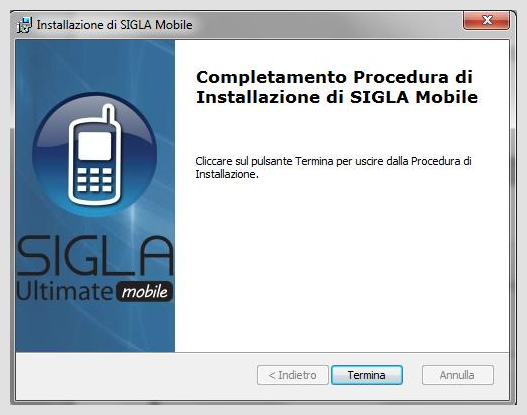Click the empty white area below the instructions
The height and width of the screenshot is (415, 527).
pyautogui.click(x=342, y=265)
